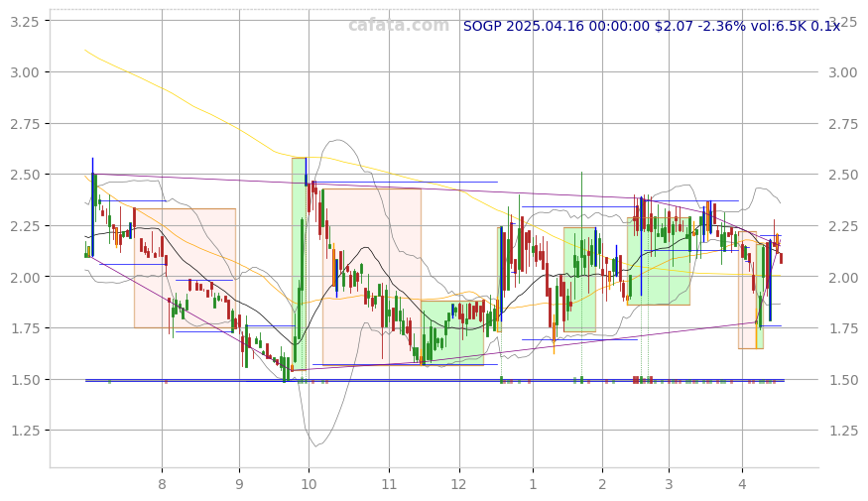Screen dimensions: 868x501
Task: Click month 8 on the time axis
Action: [162, 484]
